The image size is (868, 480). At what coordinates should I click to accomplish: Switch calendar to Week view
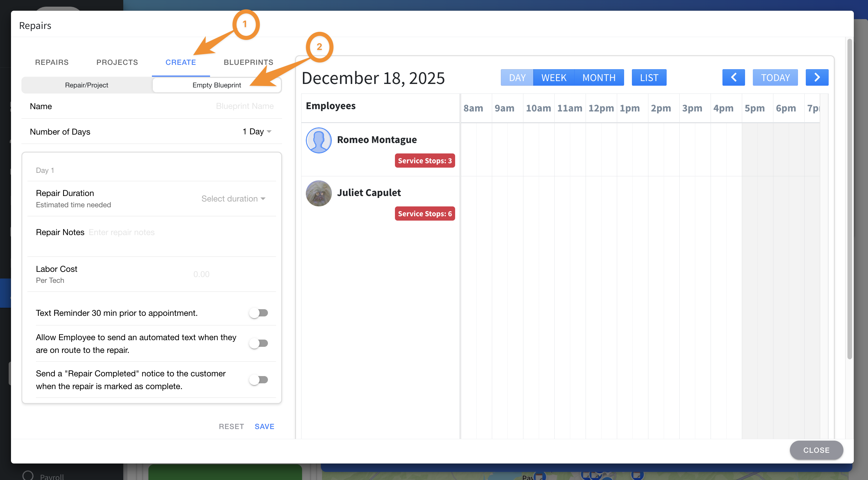point(553,78)
